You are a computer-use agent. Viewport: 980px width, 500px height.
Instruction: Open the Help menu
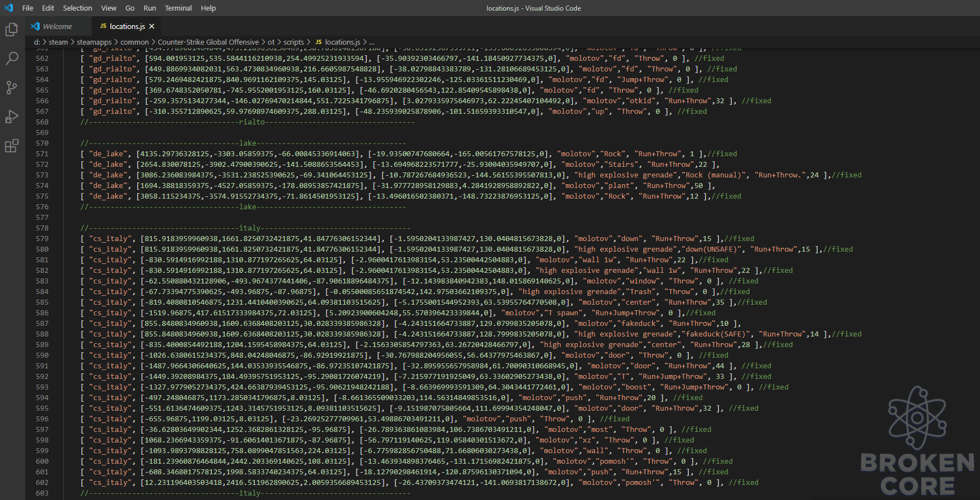[209, 8]
